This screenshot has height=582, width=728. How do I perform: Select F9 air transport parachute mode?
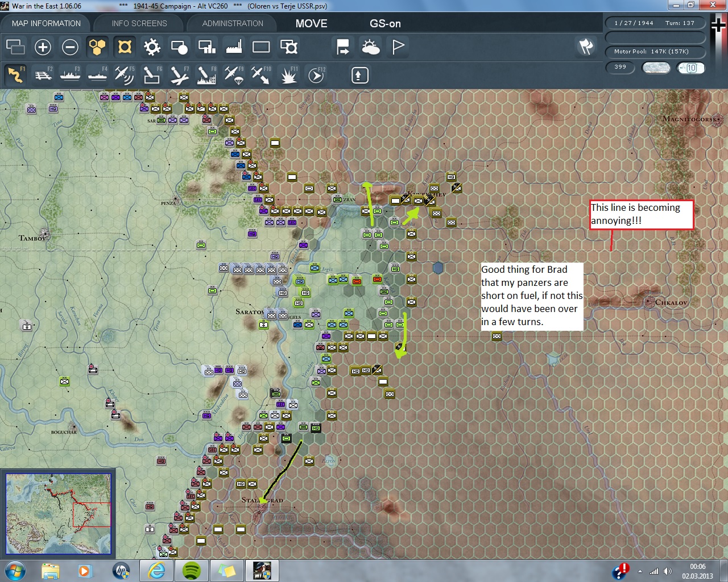coord(234,75)
